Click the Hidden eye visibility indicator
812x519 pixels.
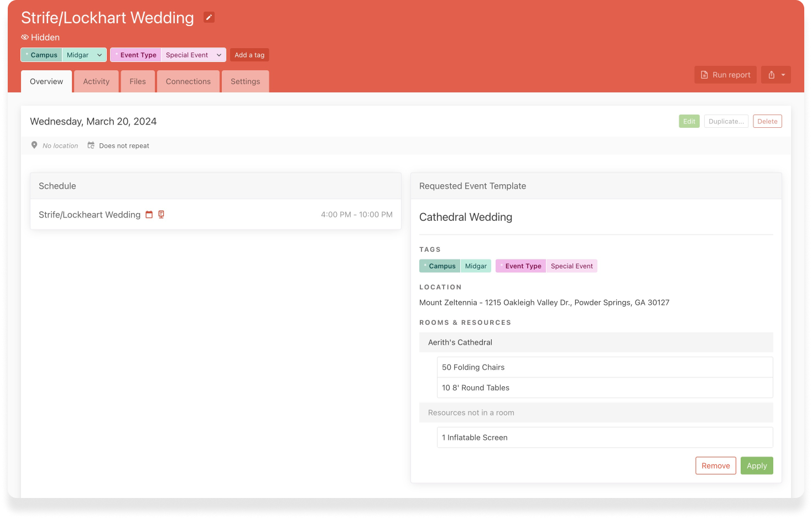[x=25, y=37]
